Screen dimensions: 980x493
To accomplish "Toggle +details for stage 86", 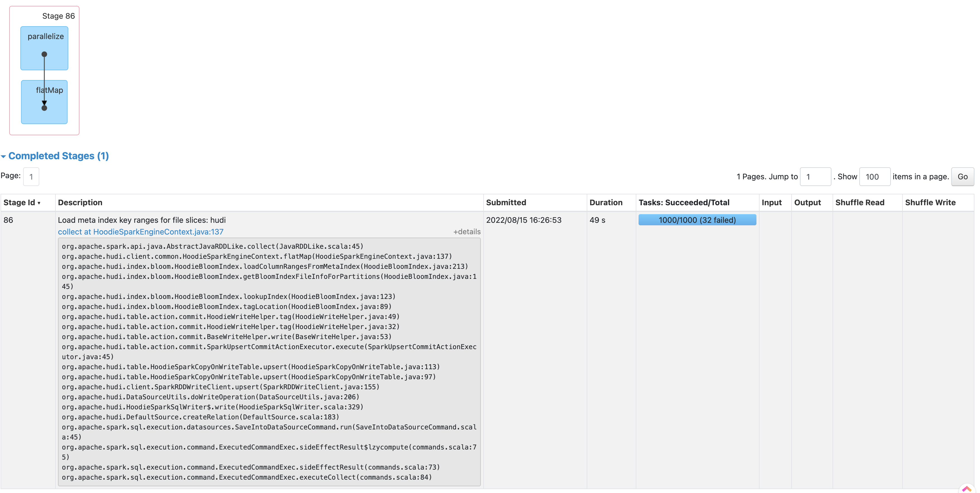I will [466, 232].
